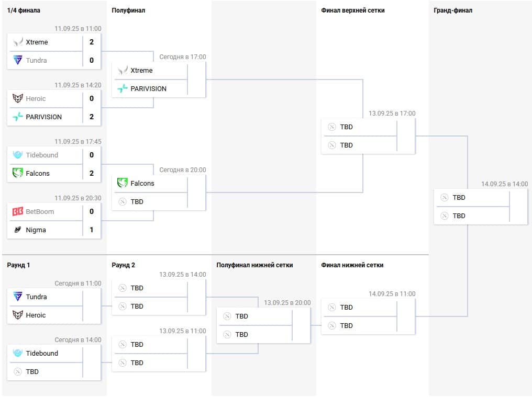Open the Nigma team name link
Screen dimensions: 532x397
coord(36,230)
